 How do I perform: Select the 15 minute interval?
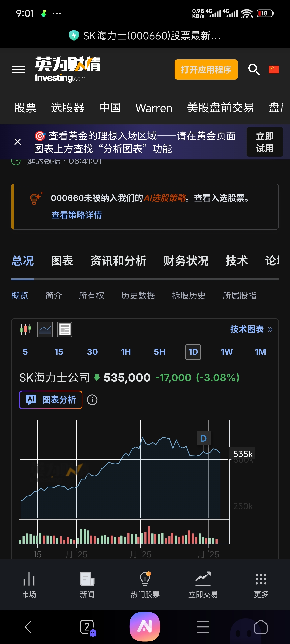pos(59,352)
